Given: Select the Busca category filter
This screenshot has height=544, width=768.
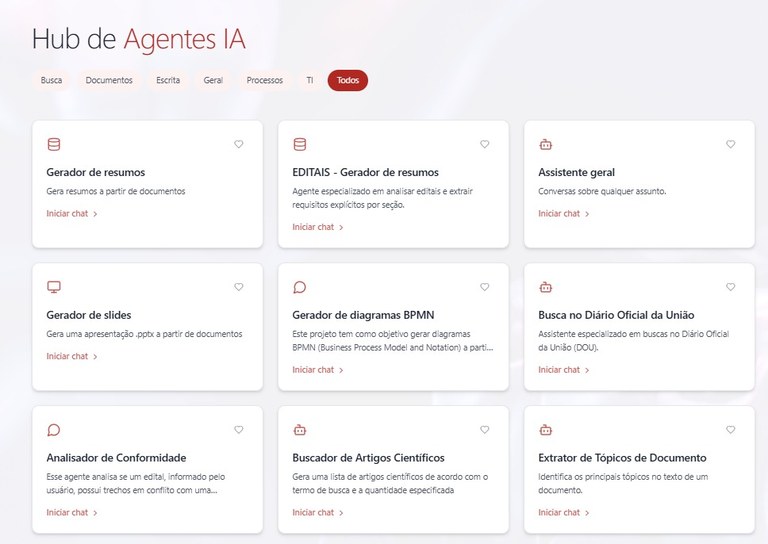Looking at the screenshot, I should pos(51,80).
